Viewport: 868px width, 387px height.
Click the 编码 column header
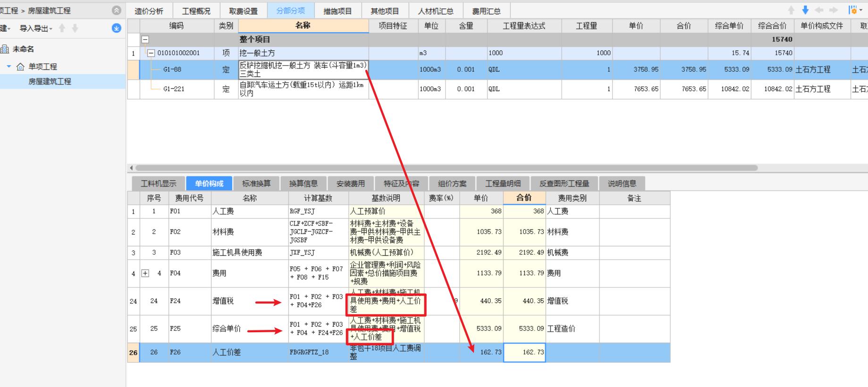coord(177,26)
